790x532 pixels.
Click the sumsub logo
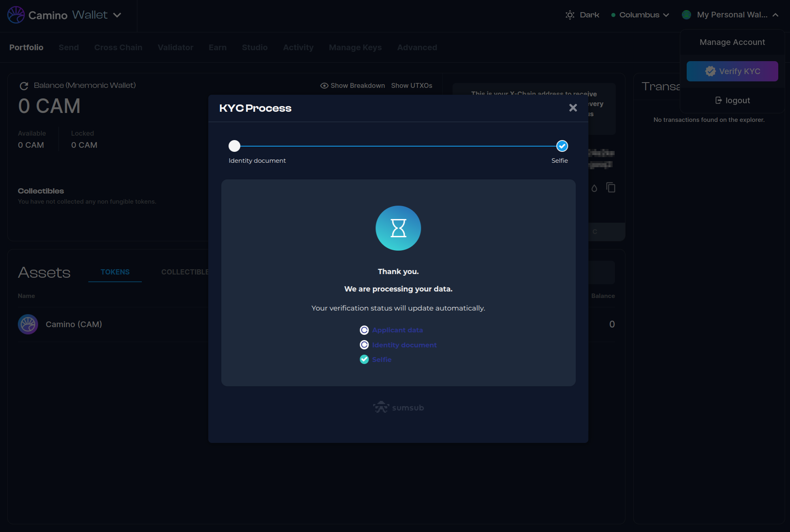[398, 407]
